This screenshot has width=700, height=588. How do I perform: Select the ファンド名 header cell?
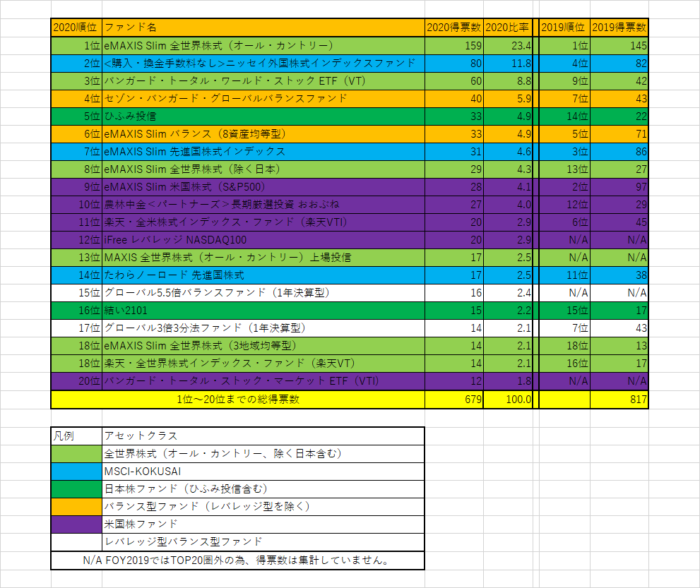pos(263,28)
